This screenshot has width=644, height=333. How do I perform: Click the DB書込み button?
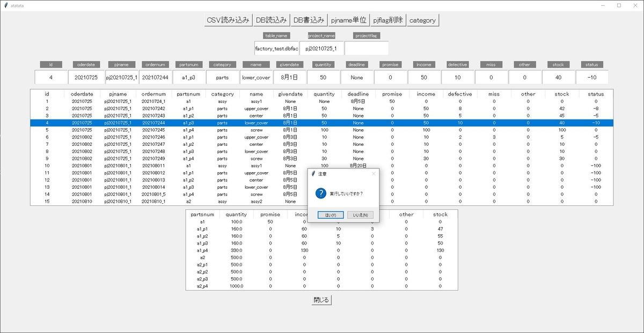click(309, 20)
